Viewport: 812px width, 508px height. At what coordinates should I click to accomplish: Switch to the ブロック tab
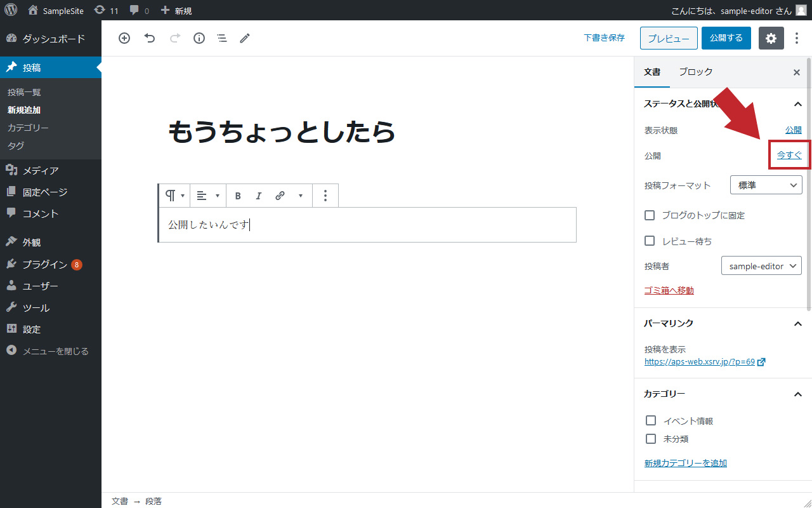coord(695,72)
